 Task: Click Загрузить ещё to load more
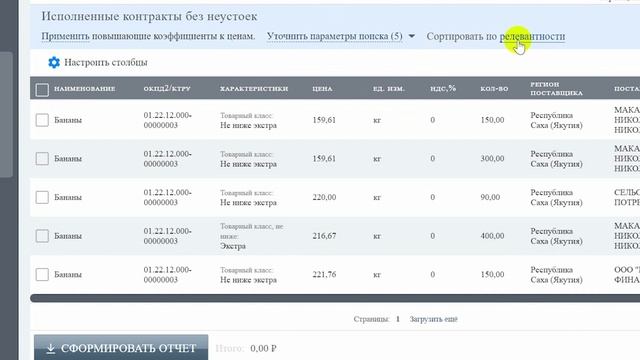[433, 319]
